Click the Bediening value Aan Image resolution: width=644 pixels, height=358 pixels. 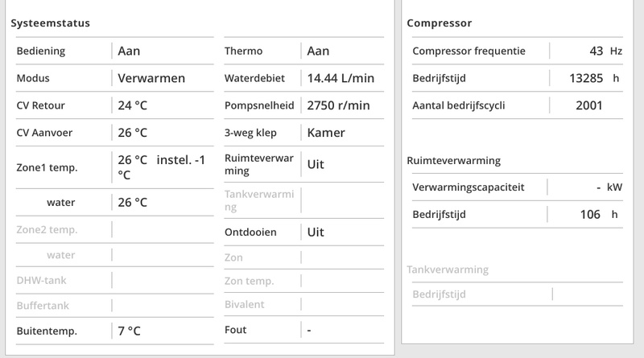(130, 51)
